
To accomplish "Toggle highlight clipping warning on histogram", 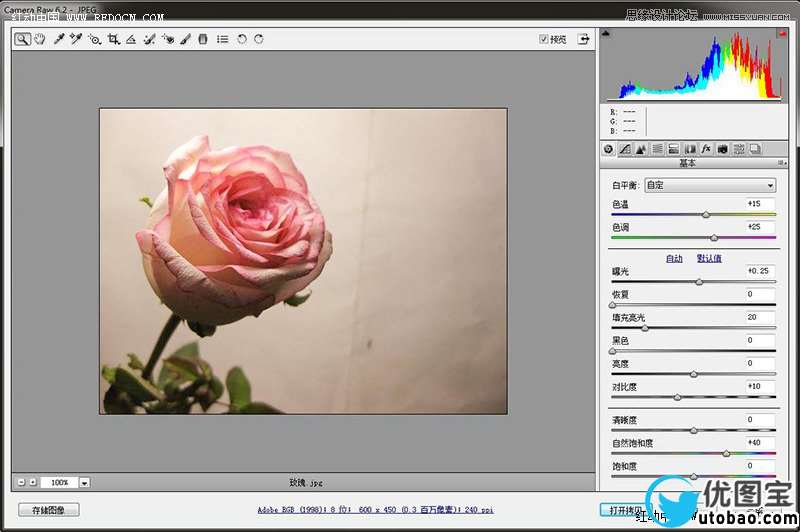I will coord(783,34).
